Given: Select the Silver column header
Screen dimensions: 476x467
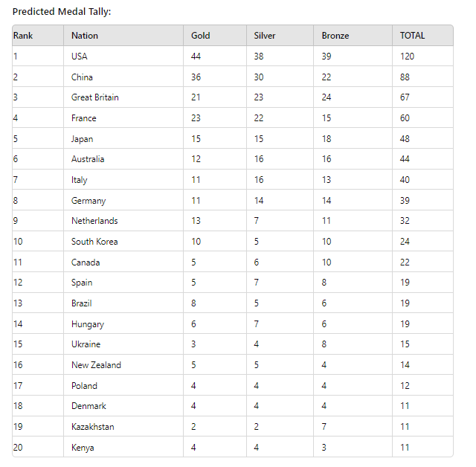Looking at the screenshot, I should pos(265,36).
